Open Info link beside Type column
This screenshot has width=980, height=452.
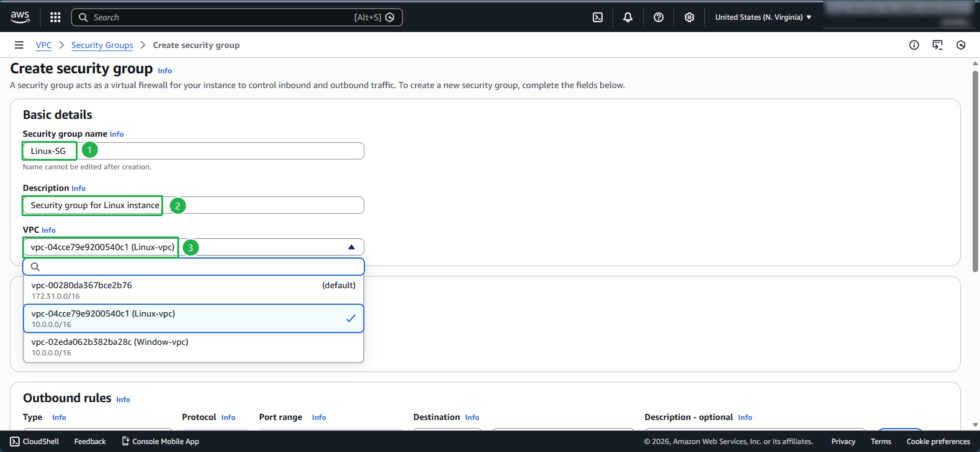pos(59,418)
